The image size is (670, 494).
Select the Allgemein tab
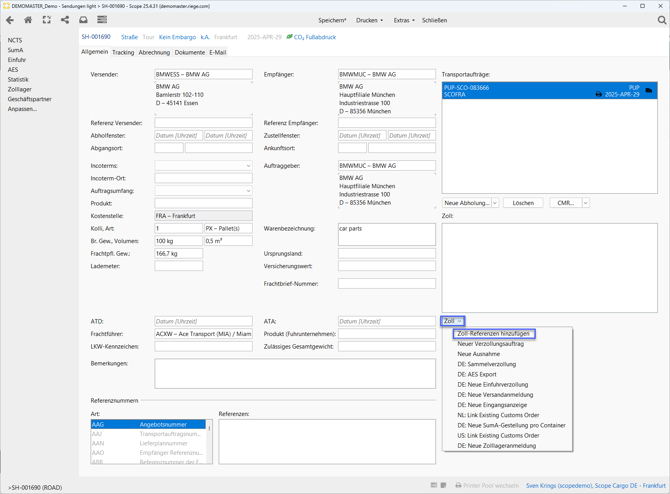click(x=94, y=52)
